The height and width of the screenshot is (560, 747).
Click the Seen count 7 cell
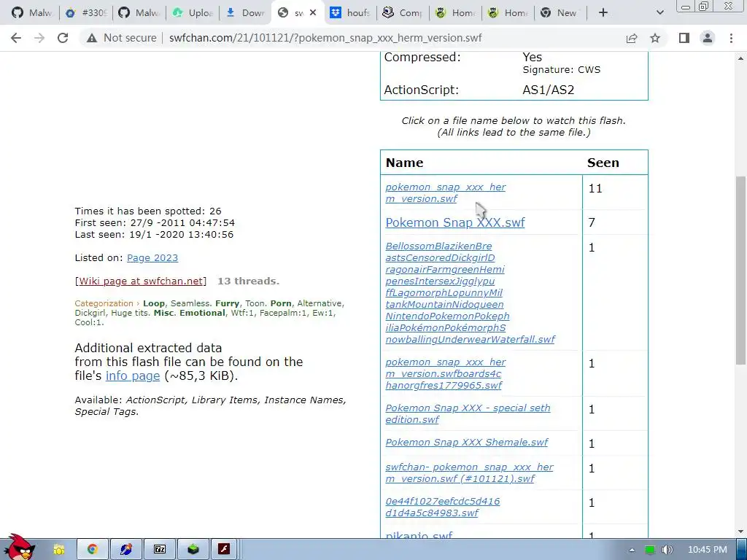tap(615, 222)
